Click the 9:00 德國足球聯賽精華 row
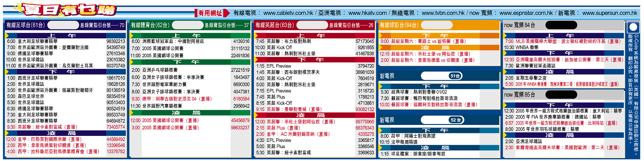The width and height of the screenshot is (644, 161). point(66,53)
